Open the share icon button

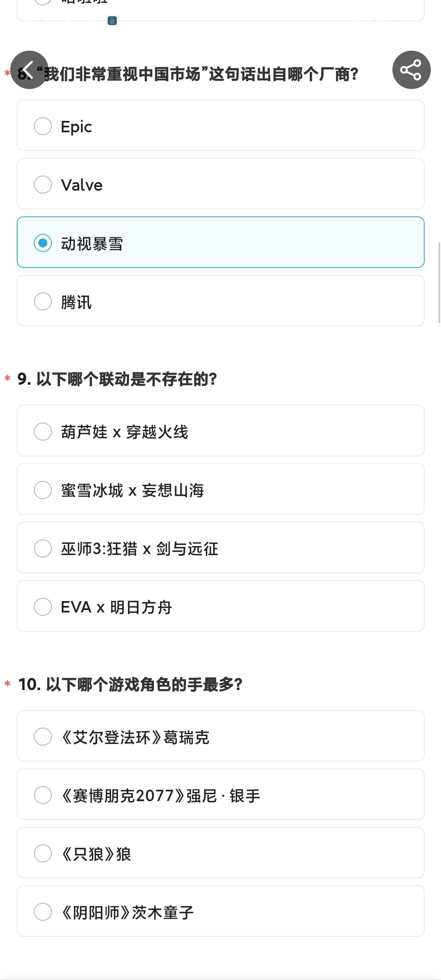tap(411, 70)
